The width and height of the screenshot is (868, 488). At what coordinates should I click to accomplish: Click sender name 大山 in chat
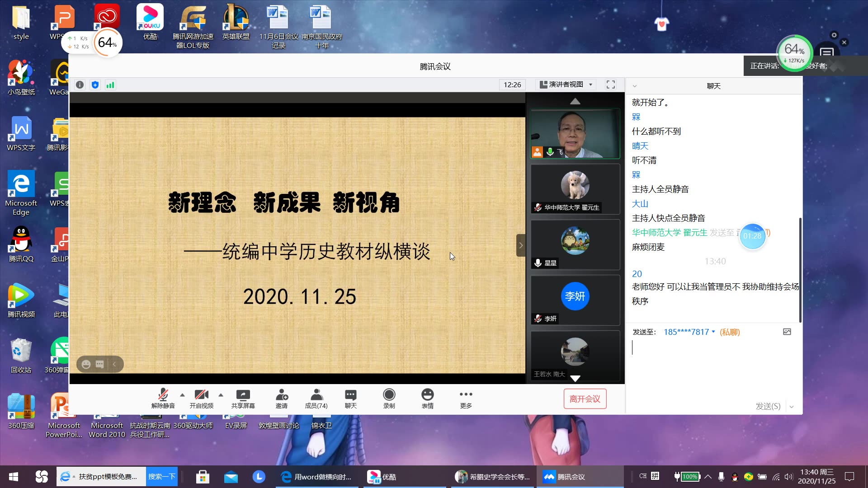pos(640,204)
